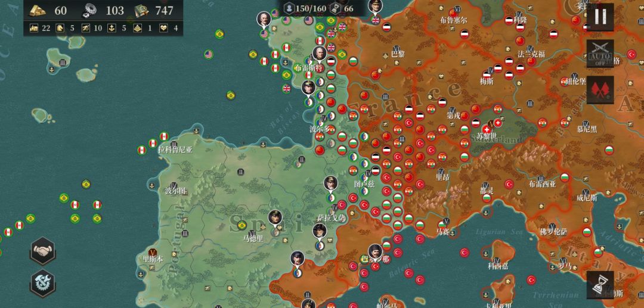644x308 pixels.
Task: Select the city label 波尔多
Action: (x=320, y=129)
